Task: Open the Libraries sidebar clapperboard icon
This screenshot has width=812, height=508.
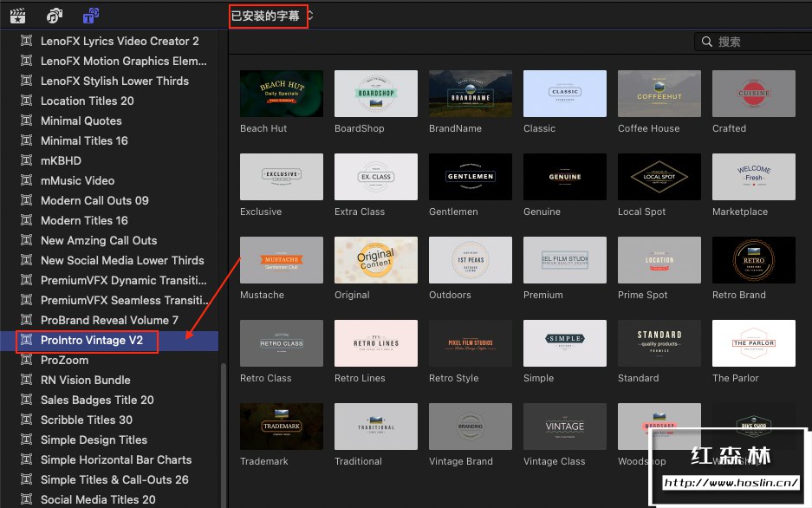Action: tap(17, 16)
